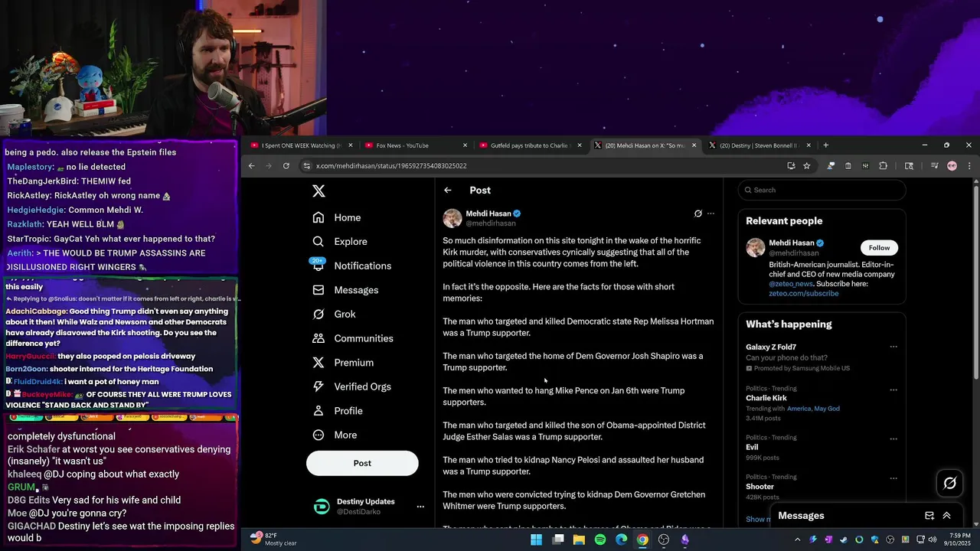
Task: Open the Evil trending topic
Action: pos(753,447)
